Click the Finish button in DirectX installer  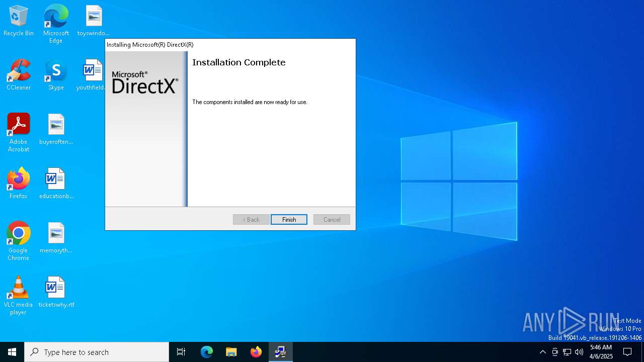coord(289,220)
